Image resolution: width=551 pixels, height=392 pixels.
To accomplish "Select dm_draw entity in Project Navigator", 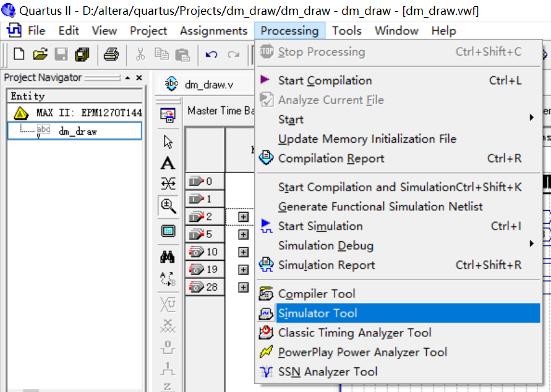I will click(74, 130).
